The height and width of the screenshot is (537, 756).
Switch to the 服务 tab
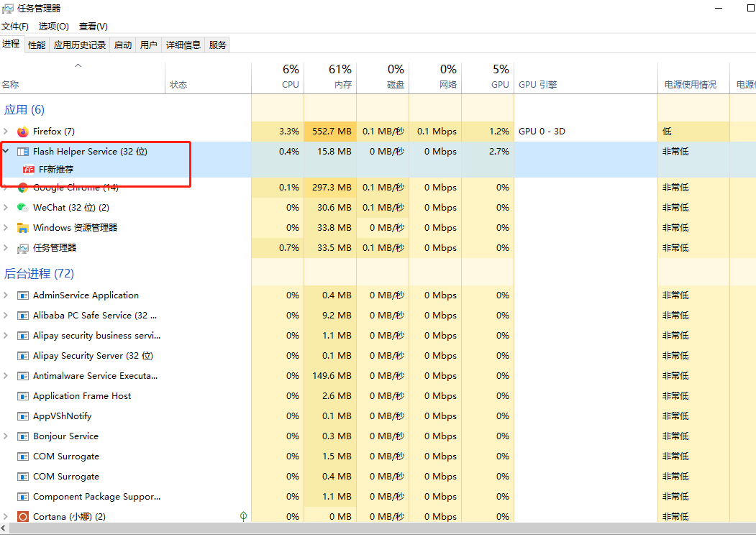(217, 45)
